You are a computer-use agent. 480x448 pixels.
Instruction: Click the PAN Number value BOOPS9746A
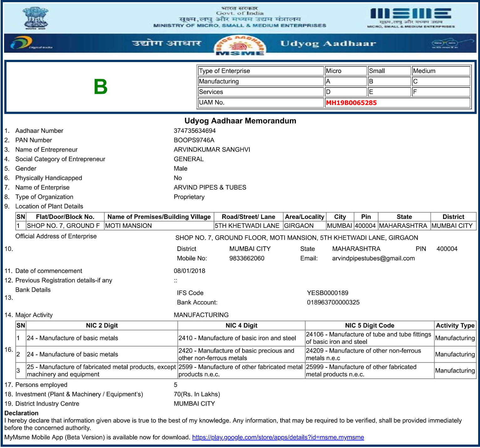pyautogui.click(x=194, y=140)
